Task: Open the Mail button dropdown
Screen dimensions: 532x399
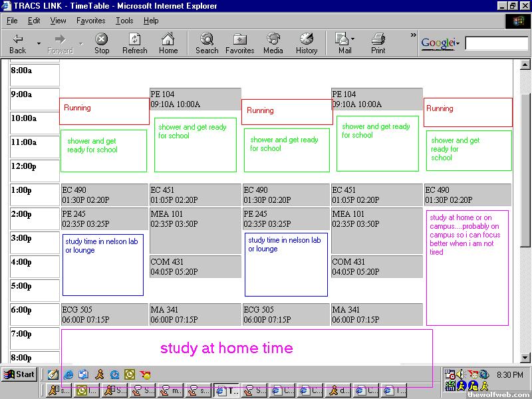Action: point(353,39)
